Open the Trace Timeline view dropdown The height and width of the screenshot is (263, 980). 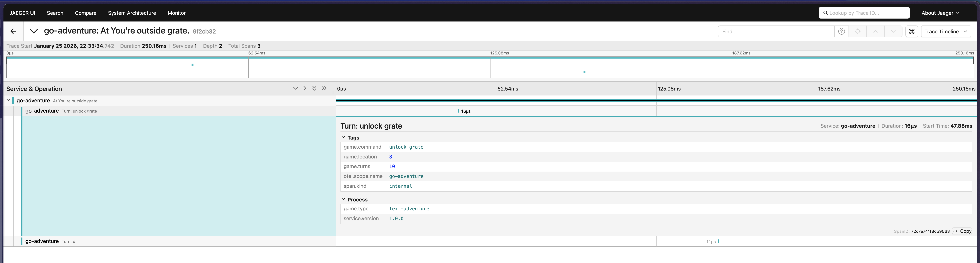946,32
